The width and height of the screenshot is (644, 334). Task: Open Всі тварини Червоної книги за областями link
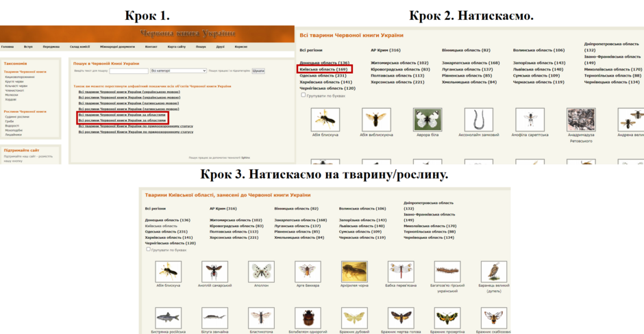pos(122,115)
